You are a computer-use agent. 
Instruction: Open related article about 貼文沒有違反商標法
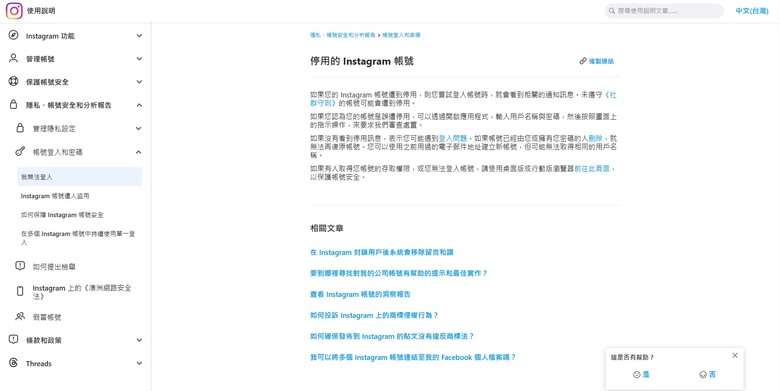coord(392,336)
